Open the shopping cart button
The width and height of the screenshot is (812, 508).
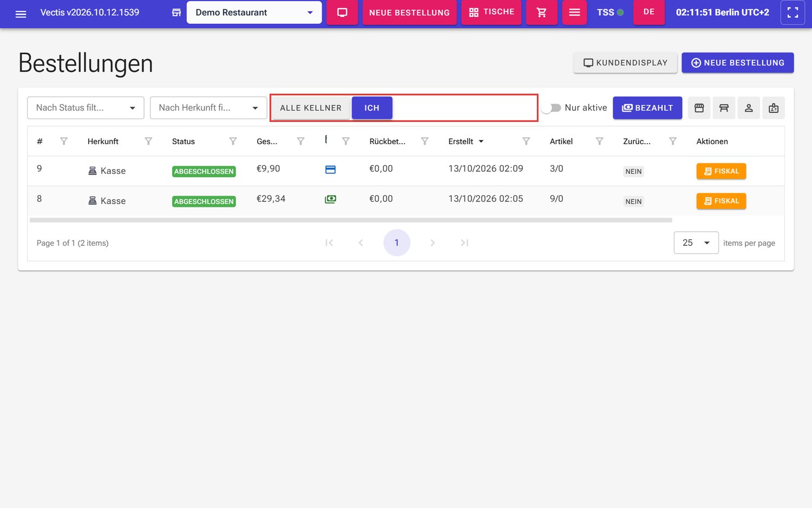(541, 12)
